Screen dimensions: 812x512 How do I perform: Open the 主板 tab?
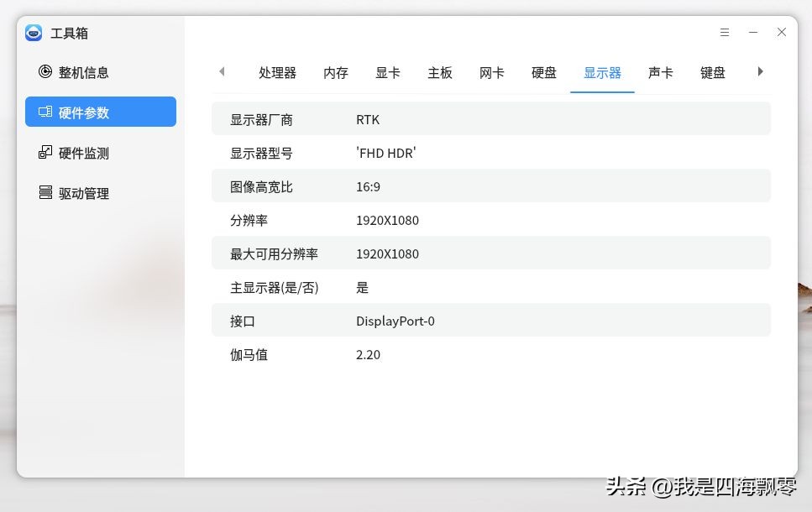click(440, 73)
